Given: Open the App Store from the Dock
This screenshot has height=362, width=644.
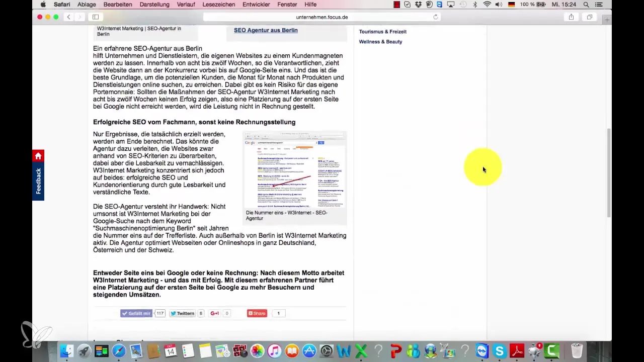Looking at the screenshot, I should [x=309, y=350].
